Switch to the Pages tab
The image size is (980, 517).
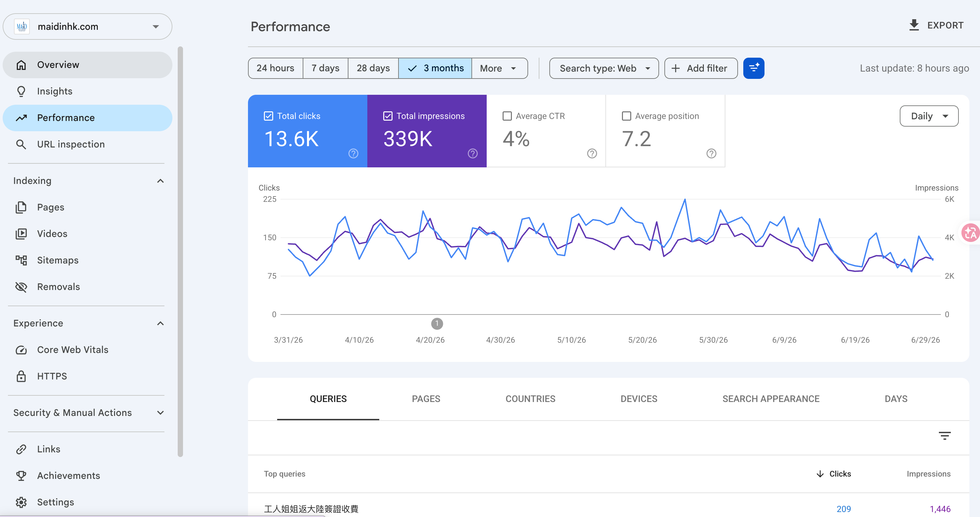[426, 399]
